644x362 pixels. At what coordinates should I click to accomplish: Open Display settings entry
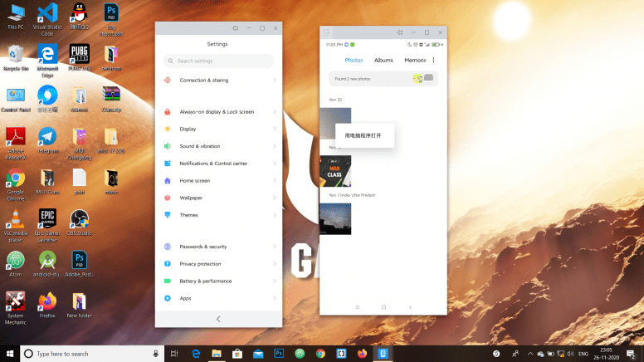point(219,129)
